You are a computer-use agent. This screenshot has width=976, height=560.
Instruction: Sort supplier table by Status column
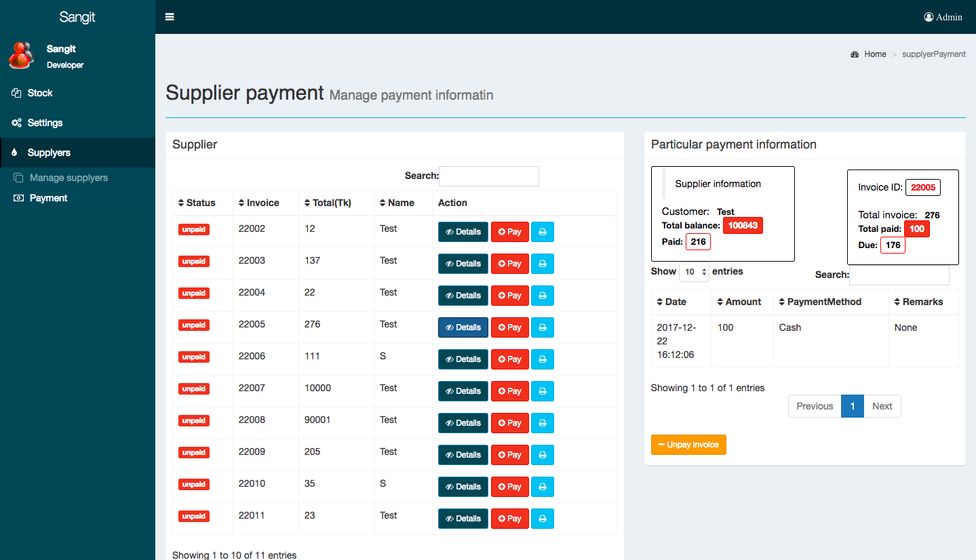click(x=197, y=203)
